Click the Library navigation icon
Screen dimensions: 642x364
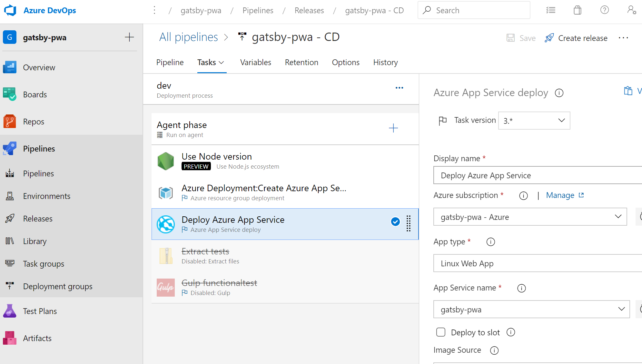coord(10,241)
